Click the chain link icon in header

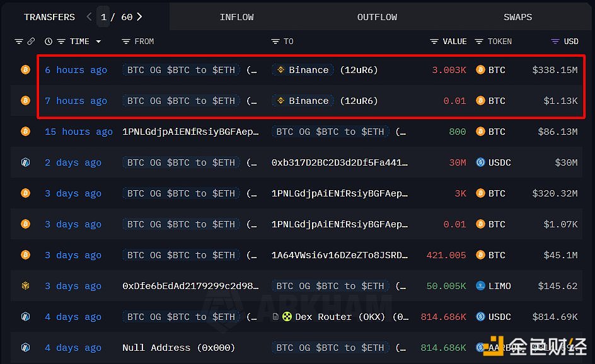coord(31,42)
